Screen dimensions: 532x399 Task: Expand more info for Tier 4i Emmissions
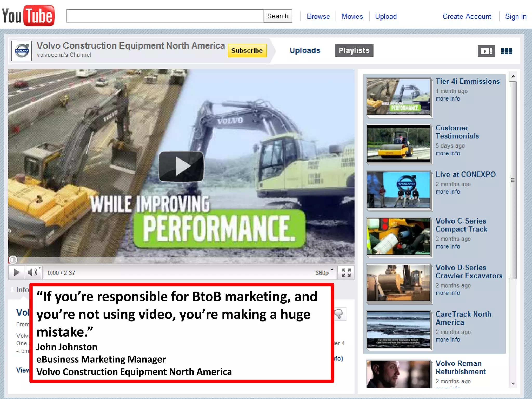[448, 99]
